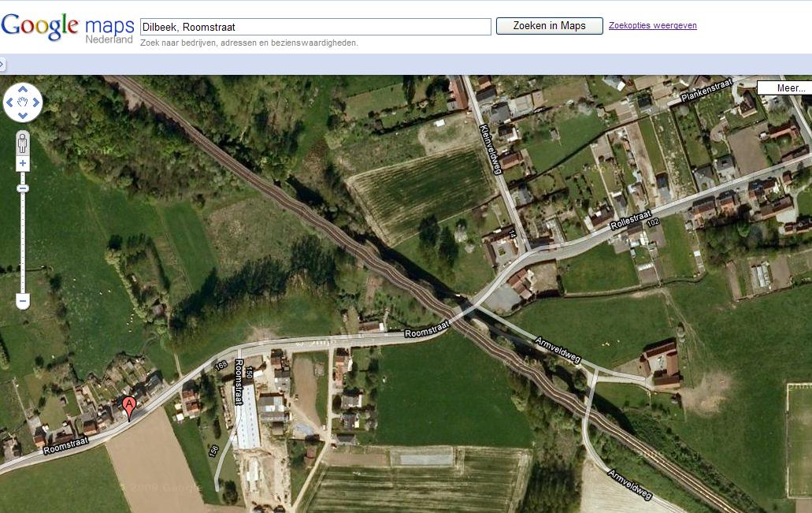Pan the map left with the arrow
Image resolution: width=812 pixels, height=513 pixels.
pos(10,102)
